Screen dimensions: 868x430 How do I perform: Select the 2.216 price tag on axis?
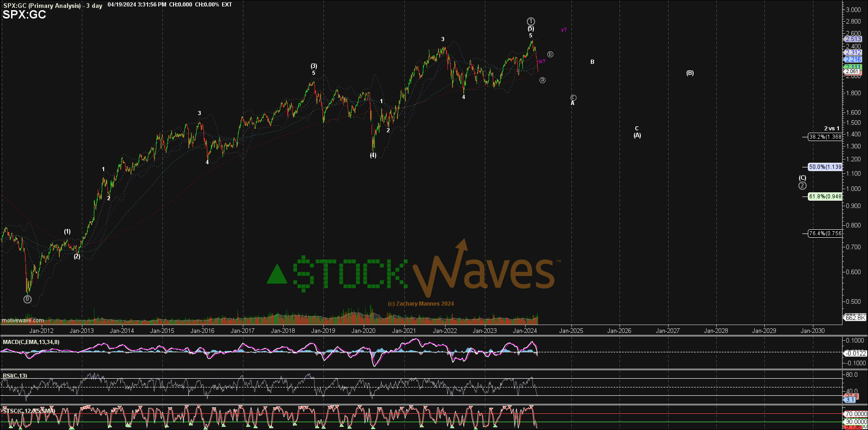(x=853, y=59)
